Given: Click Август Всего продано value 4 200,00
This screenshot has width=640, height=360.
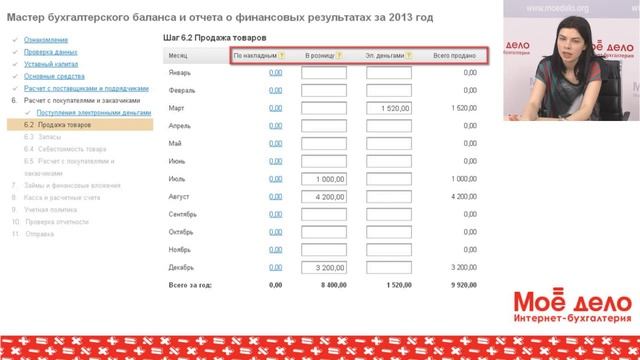Looking at the screenshot, I should click(464, 197).
